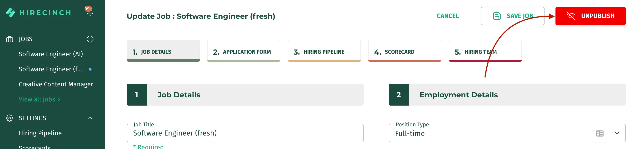
Task: Switch to the Application Form tab
Action: point(244,51)
